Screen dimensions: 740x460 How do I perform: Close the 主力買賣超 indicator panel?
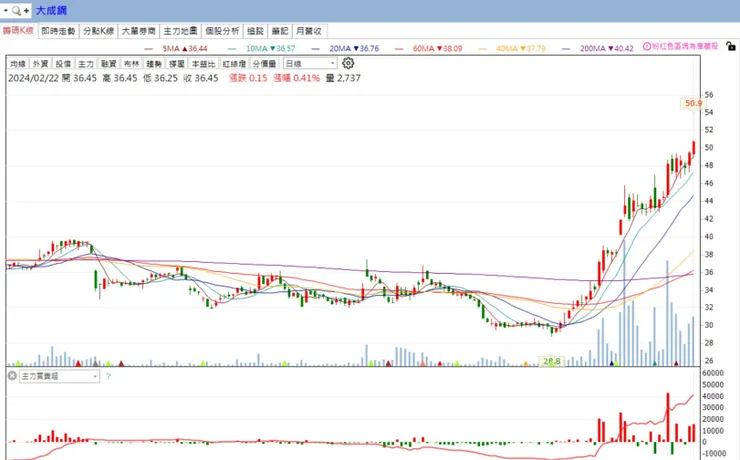point(12,376)
